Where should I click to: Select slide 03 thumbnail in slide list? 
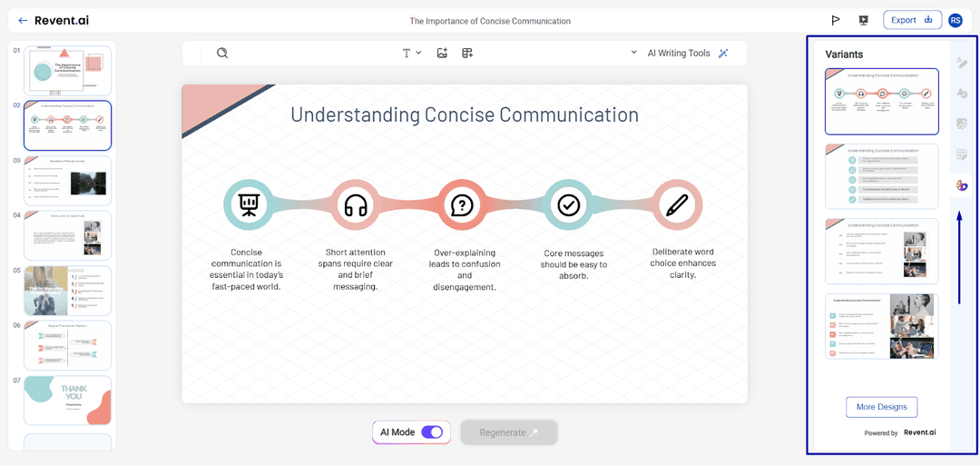click(x=68, y=180)
